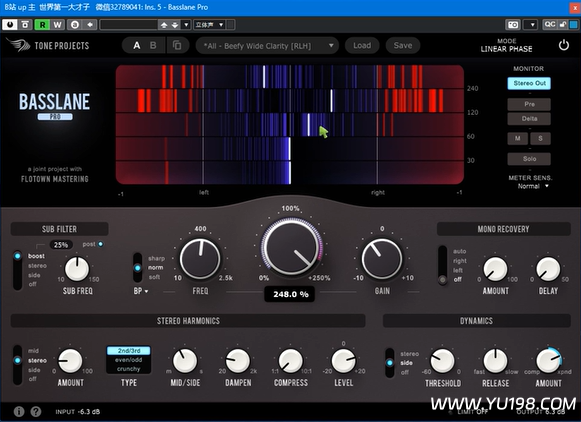Screen dimensions: 581x422
Task: Click the blue square host toolbar icon
Action: pyautogui.click(x=573, y=24)
